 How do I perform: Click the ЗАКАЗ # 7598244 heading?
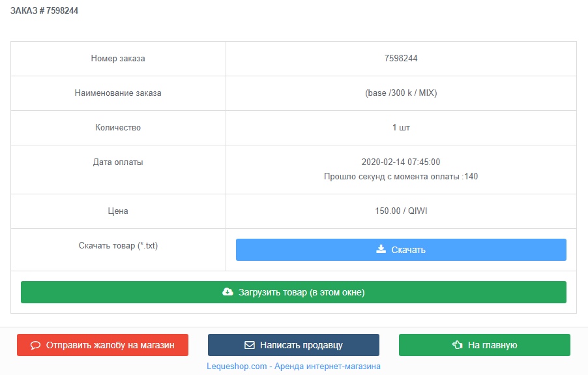pyautogui.click(x=44, y=11)
